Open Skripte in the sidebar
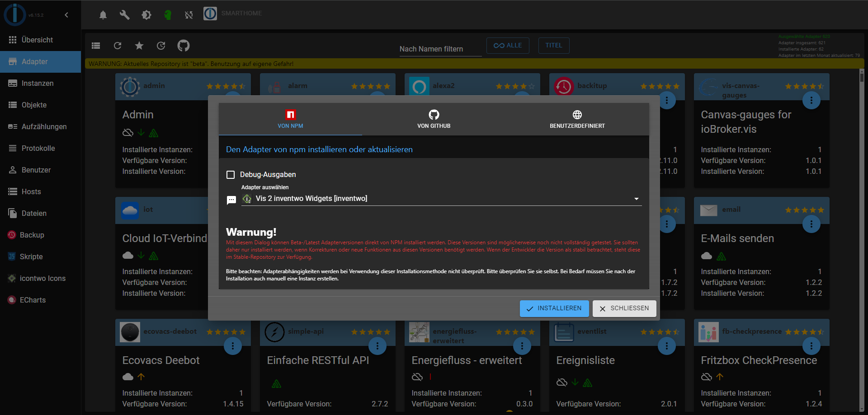Viewport: 868px width, 415px height. tap(41, 256)
